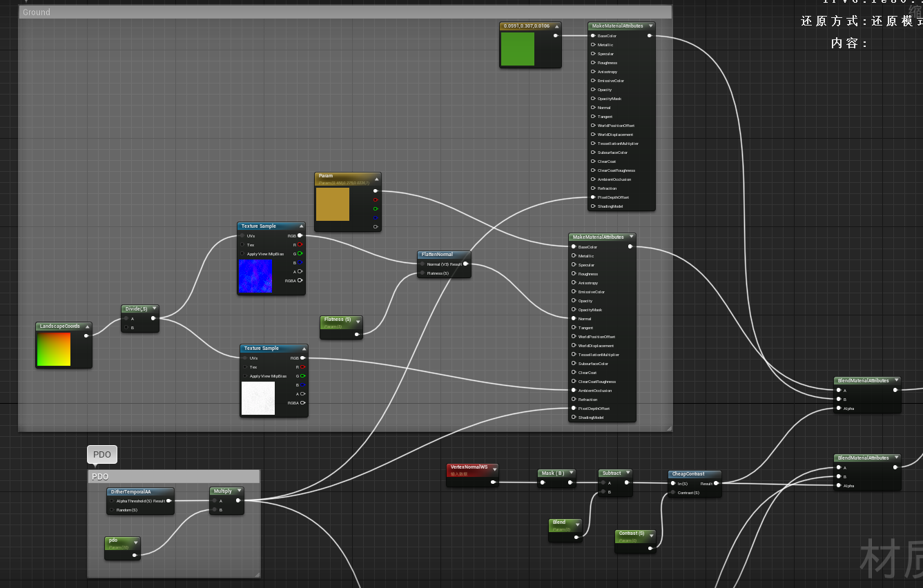The height and width of the screenshot is (588, 923).
Task: Click the B input pin on Multiply node
Action: click(215, 510)
